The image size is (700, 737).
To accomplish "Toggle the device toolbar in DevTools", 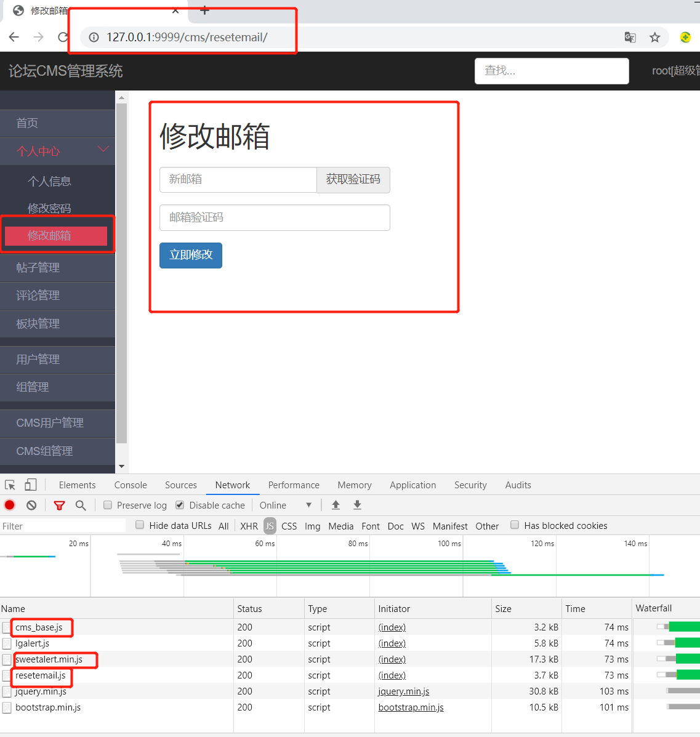I will [x=30, y=485].
